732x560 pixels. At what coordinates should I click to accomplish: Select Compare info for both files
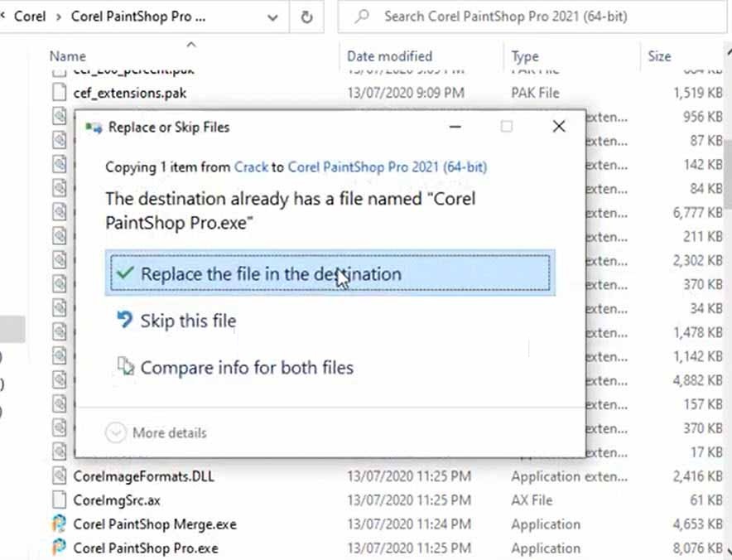pyautogui.click(x=247, y=367)
